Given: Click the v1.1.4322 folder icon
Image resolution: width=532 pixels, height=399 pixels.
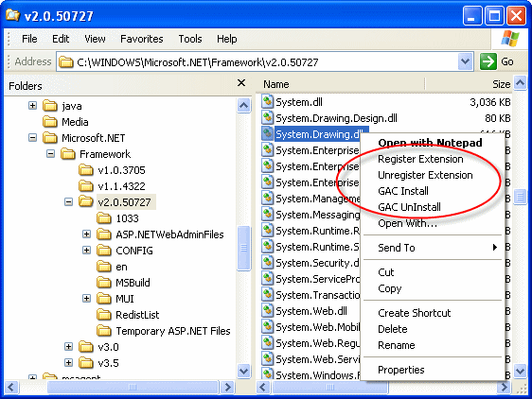Looking at the screenshot, I should (86, 185).
